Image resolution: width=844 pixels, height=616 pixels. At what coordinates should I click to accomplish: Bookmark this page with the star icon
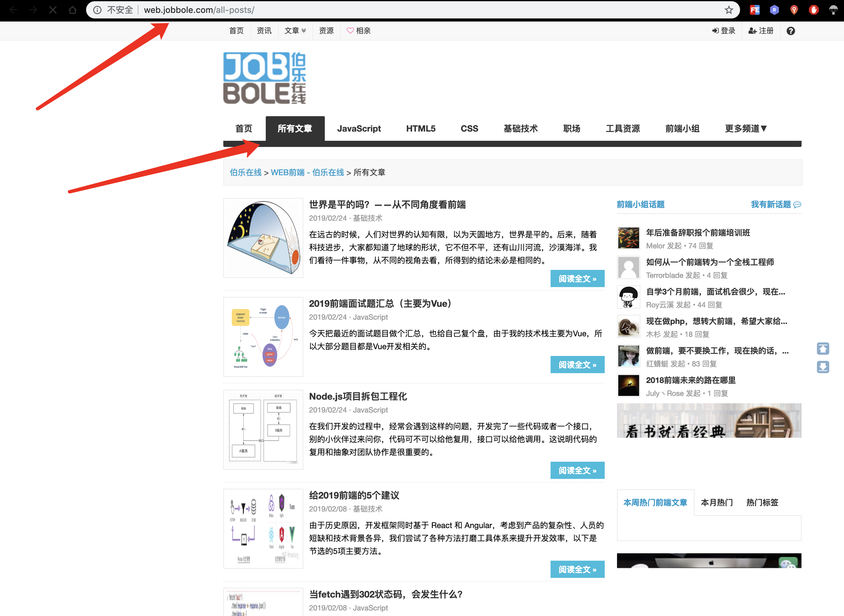click(x=729, y=10)
